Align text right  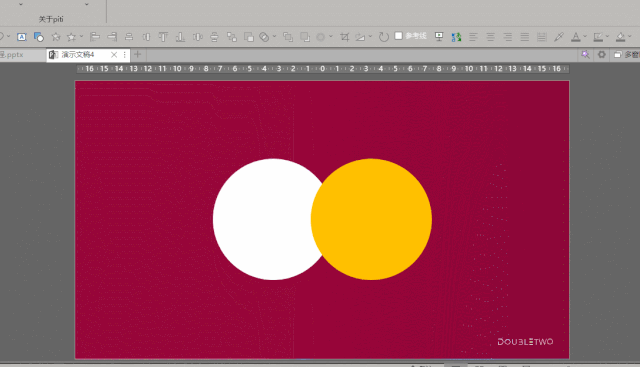507,37
